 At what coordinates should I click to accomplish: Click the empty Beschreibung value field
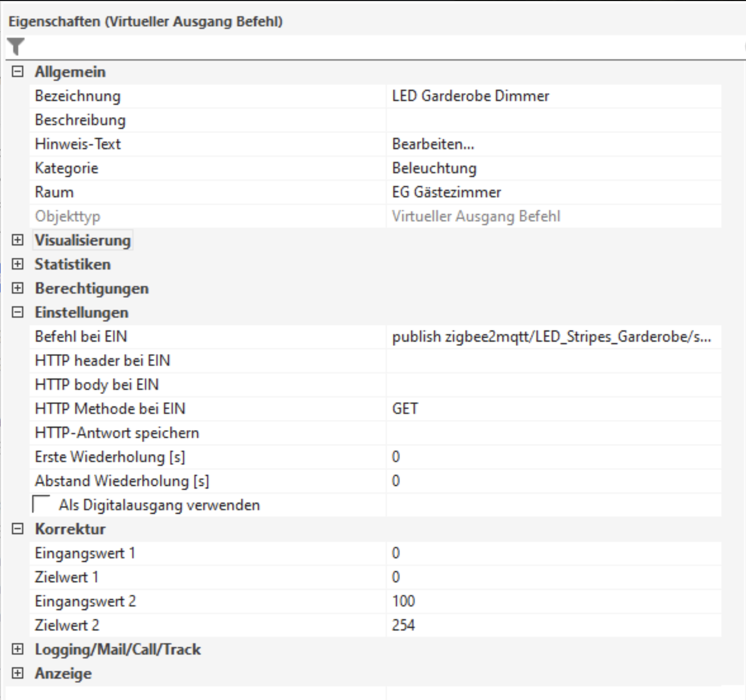click(x=552, y=120)
